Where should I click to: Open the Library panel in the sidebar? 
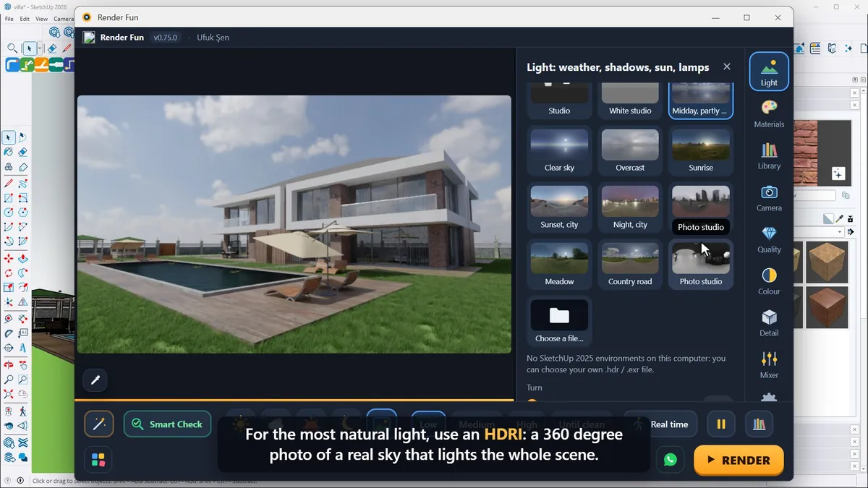click(769, 155)
